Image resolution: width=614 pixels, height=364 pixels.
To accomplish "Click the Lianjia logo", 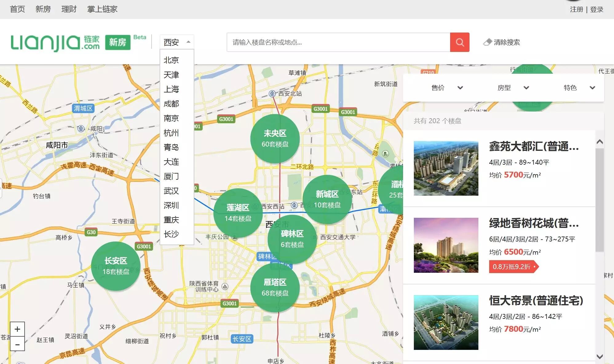I will coord(55,42).
